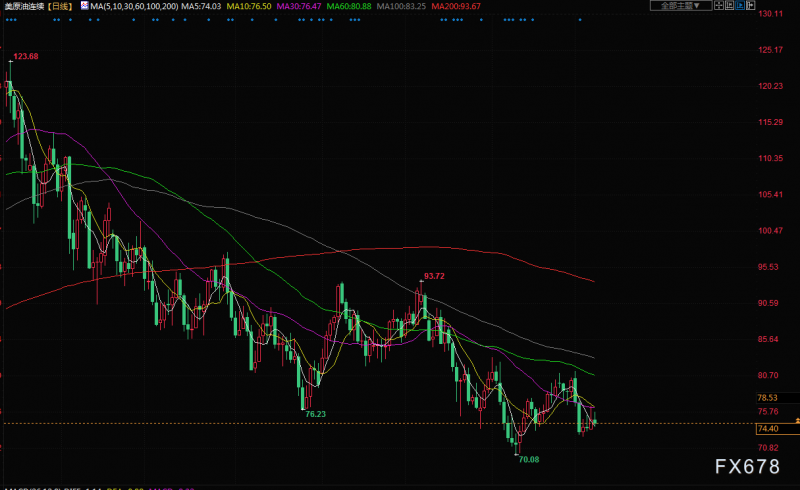Click the green MA60:80.88 legend label
800x490 pixels.
(349, 6)
